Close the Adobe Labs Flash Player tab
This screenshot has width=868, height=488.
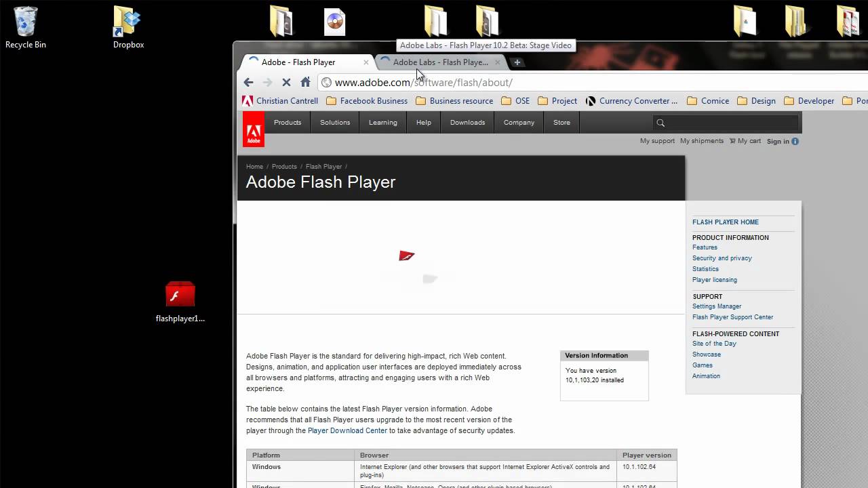coord(497,62)
